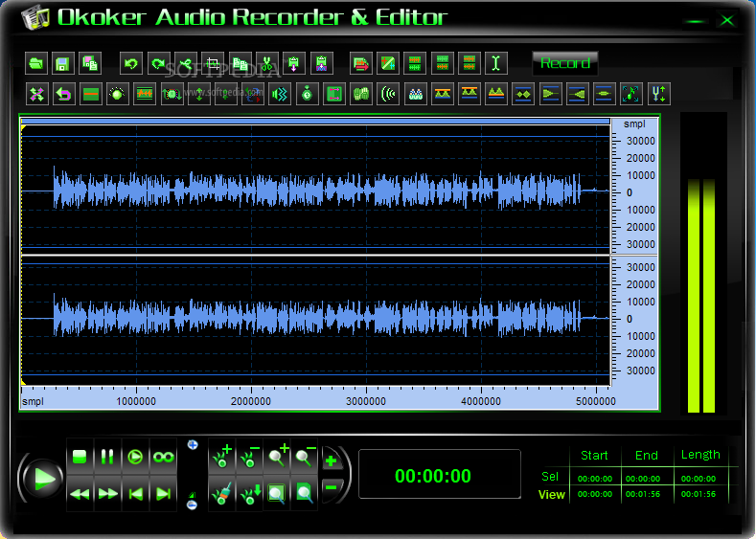
Task: Click the glowing white dot effect icon
Action: 117,94
